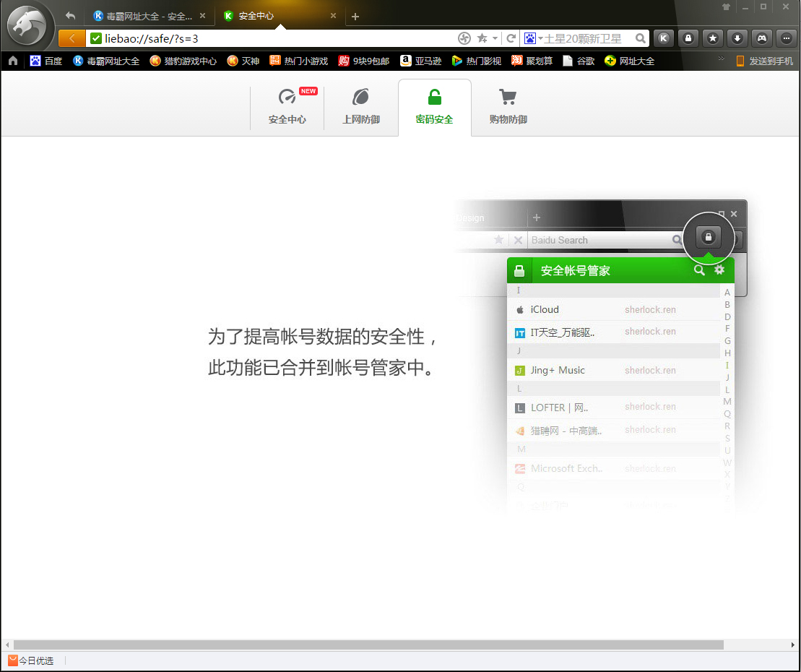
Task: Open the download manager arrow icon
Action: coord(737,38)
